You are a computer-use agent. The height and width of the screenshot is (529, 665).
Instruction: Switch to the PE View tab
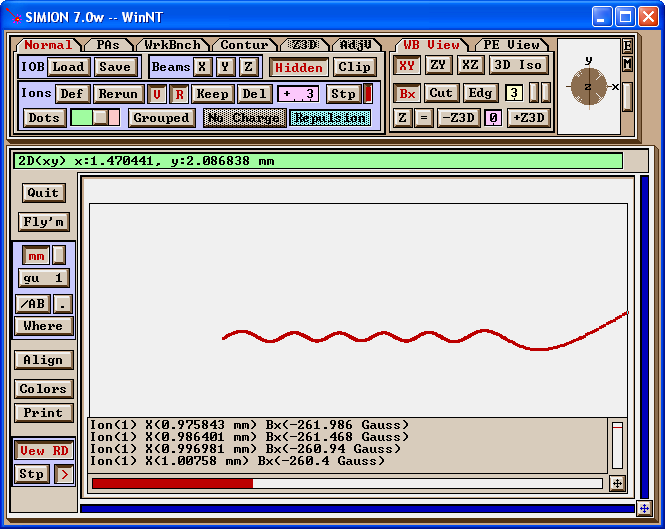tap(511, 45)
